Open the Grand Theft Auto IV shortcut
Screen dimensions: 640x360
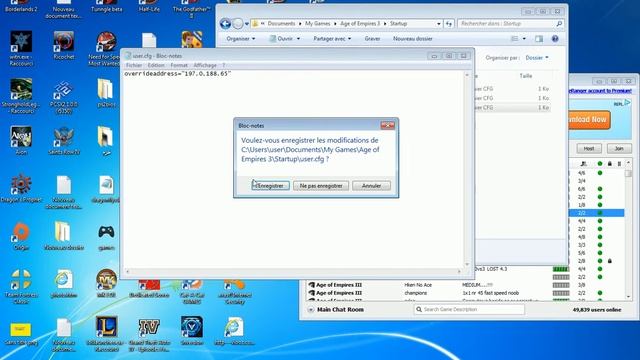[x=149, y=334]
